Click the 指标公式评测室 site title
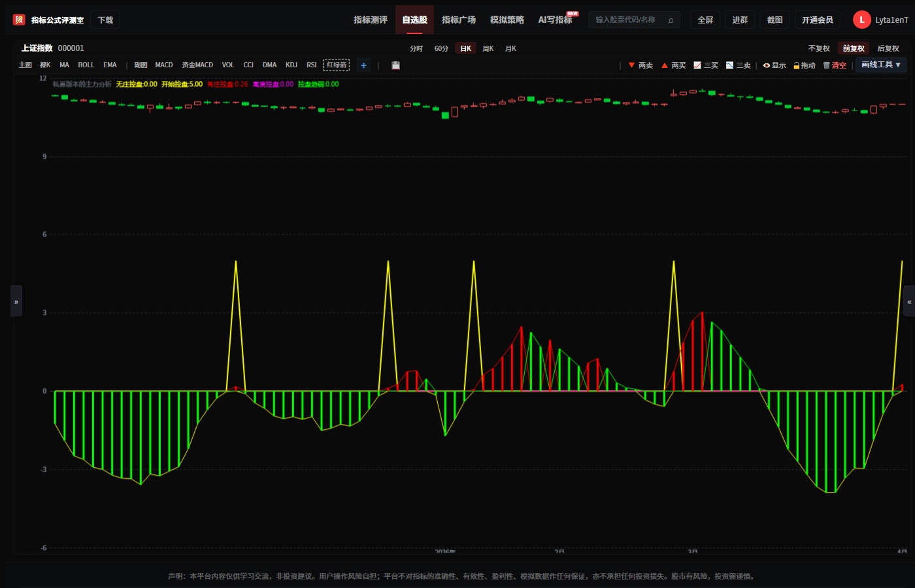915x588 pixels. point(58,20)
